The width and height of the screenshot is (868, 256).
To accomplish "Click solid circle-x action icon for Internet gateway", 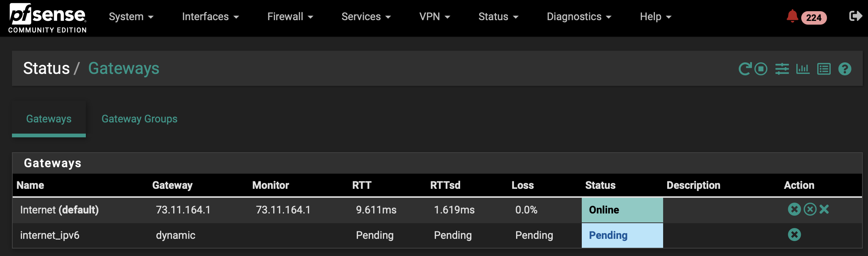I will click(794, 209).
